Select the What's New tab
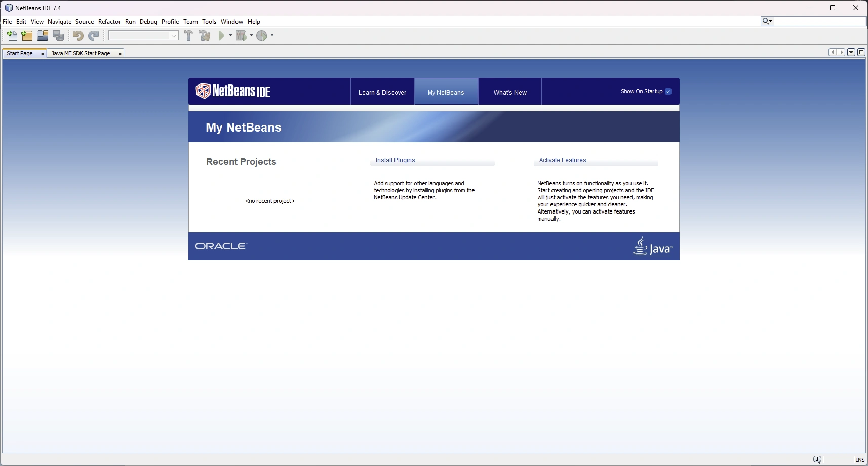 (x=510, y=92)
